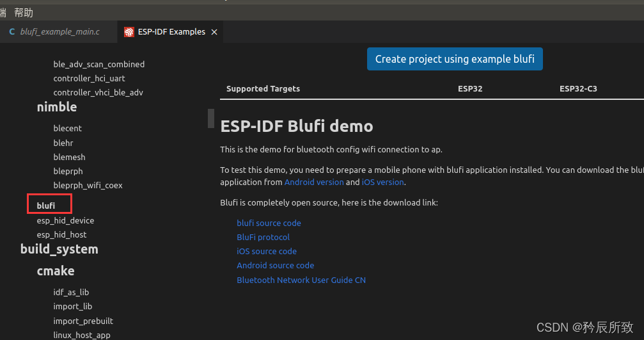Select import_lib example
The height and width of the screenshot is (340, 644).
pos(73,306)
